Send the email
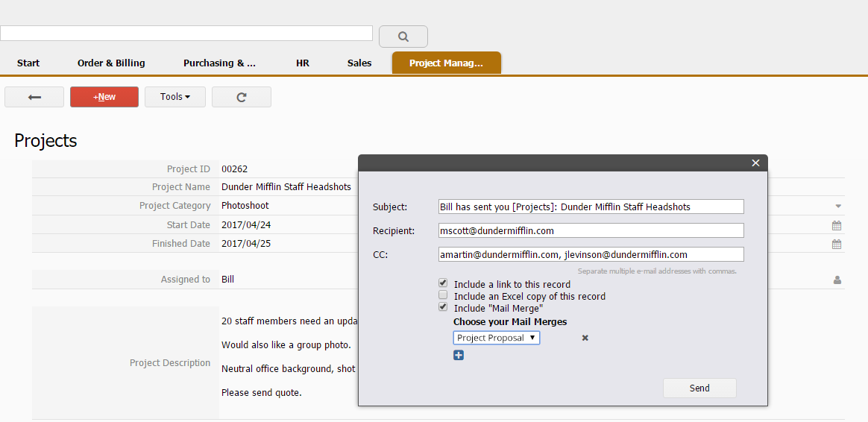The width and height of the screenshot is (868, 422). coord(699,388)
